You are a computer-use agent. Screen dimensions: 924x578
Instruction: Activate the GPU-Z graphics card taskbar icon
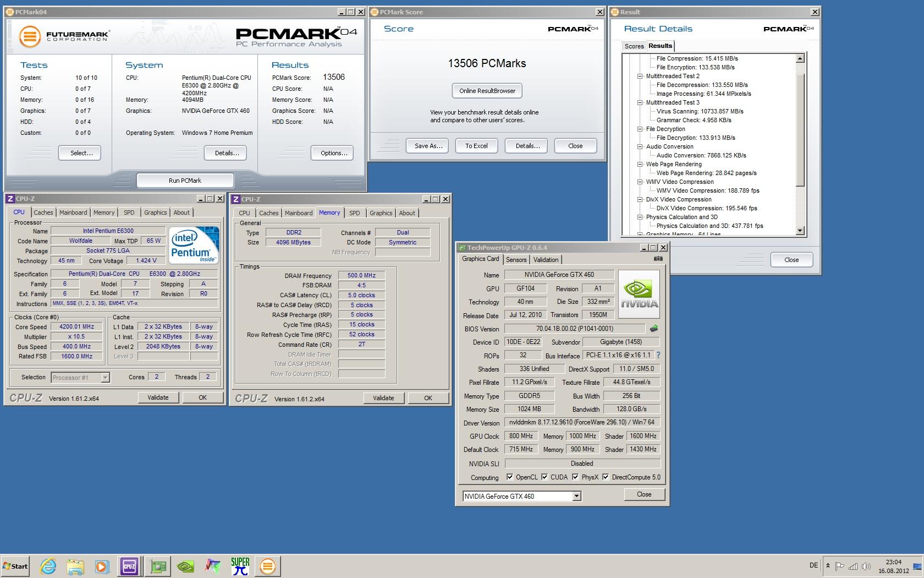tap(158, 566)
